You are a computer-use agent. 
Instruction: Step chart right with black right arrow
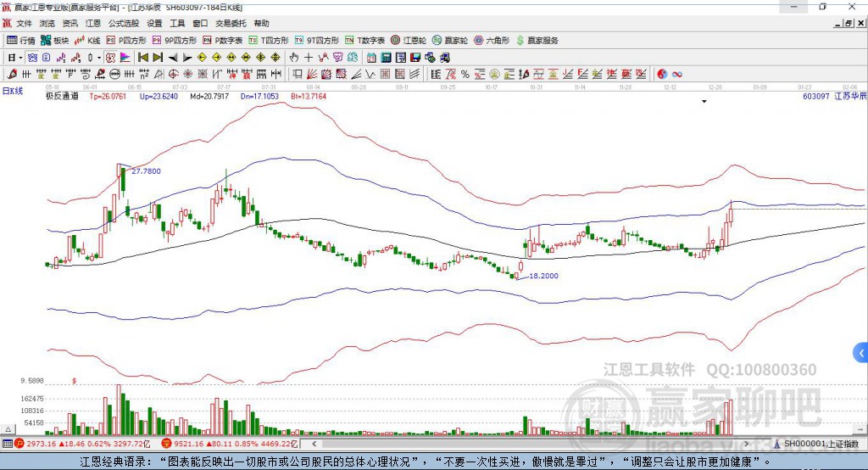point(187,58)
